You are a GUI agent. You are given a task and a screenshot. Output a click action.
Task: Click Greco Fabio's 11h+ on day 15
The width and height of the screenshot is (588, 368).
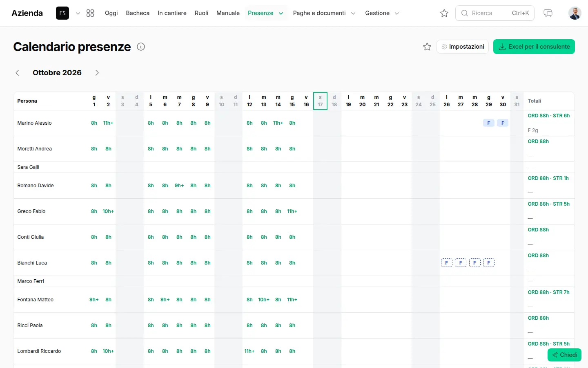292,211
